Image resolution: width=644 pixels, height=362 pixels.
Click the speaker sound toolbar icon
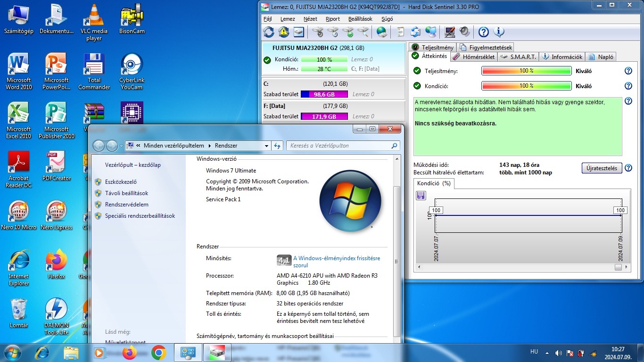(465, 32)
